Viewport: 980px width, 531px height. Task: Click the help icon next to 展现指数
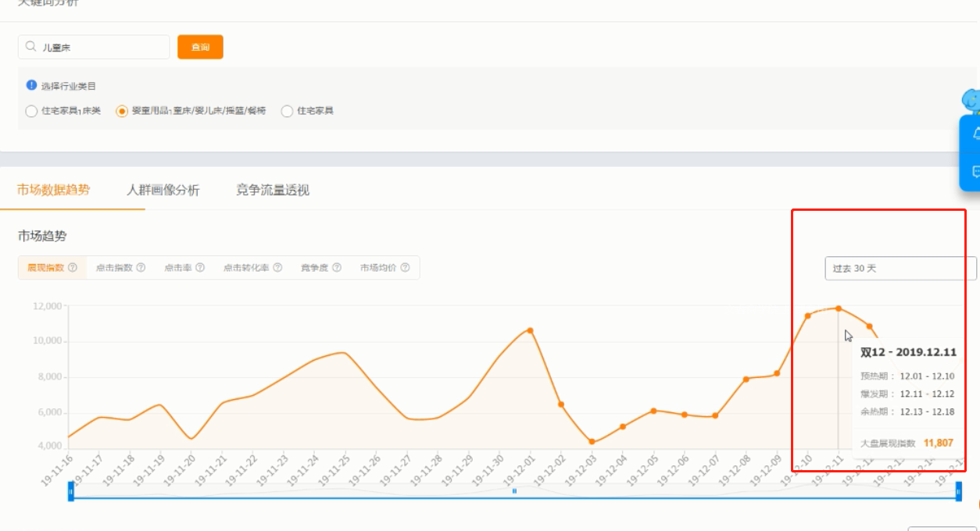point(73,268)
